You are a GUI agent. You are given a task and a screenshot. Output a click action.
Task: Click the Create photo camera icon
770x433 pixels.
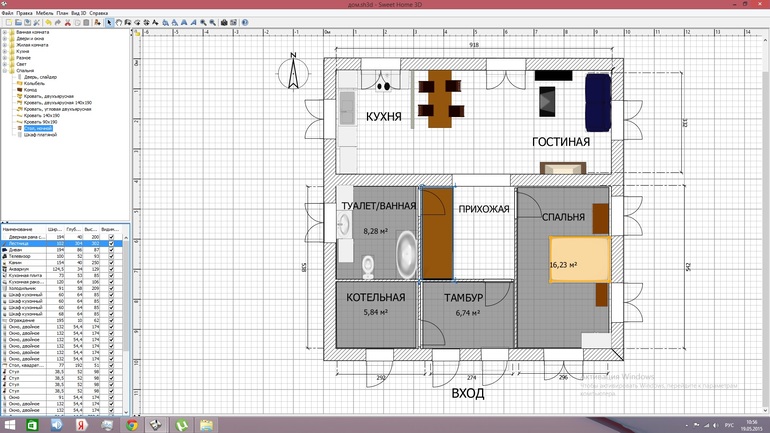(x=223, y=22)
